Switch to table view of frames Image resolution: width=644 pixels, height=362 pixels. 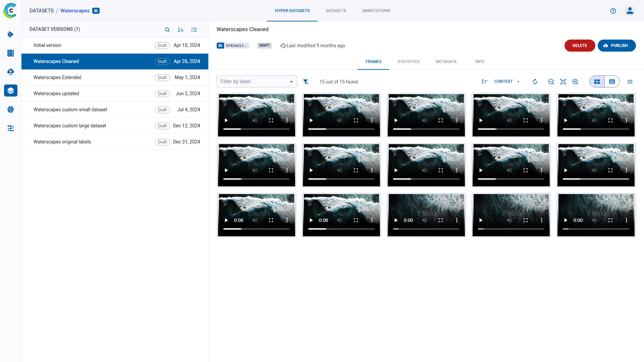(x=612, y=82)
